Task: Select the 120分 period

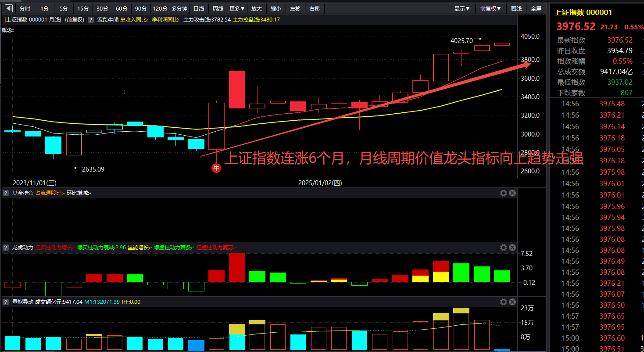Action: (x=160, y=8)
